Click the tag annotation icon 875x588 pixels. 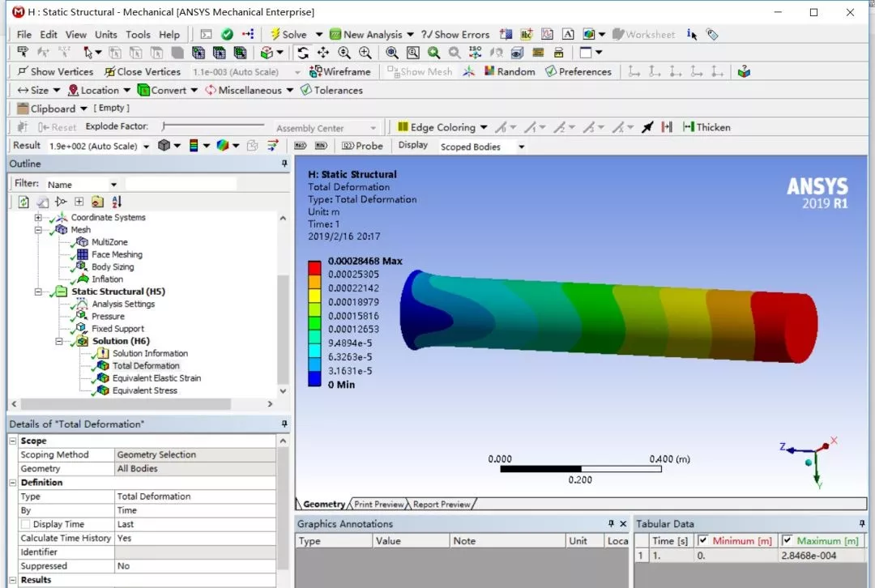[x=712, y=35]
